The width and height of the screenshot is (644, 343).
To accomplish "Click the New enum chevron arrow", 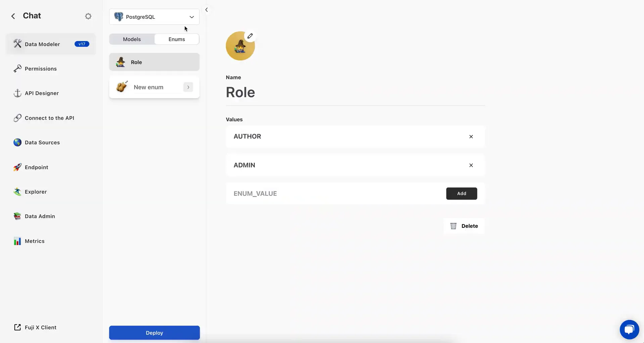I will point(188,87).
